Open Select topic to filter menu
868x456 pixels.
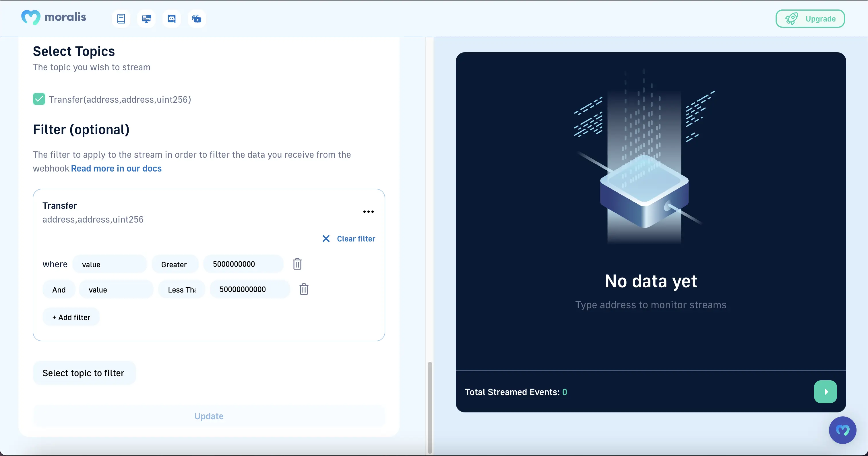[84, 373]
